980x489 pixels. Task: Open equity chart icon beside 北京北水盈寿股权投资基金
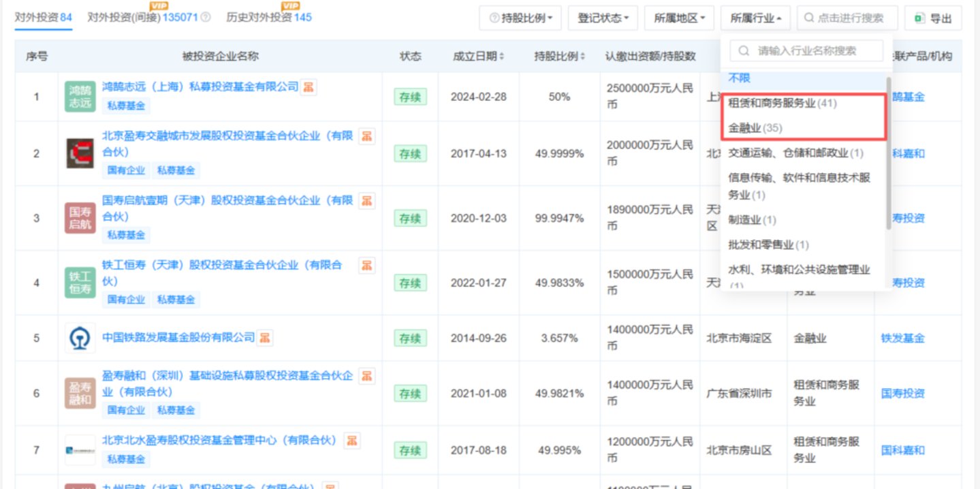[351, 440]
